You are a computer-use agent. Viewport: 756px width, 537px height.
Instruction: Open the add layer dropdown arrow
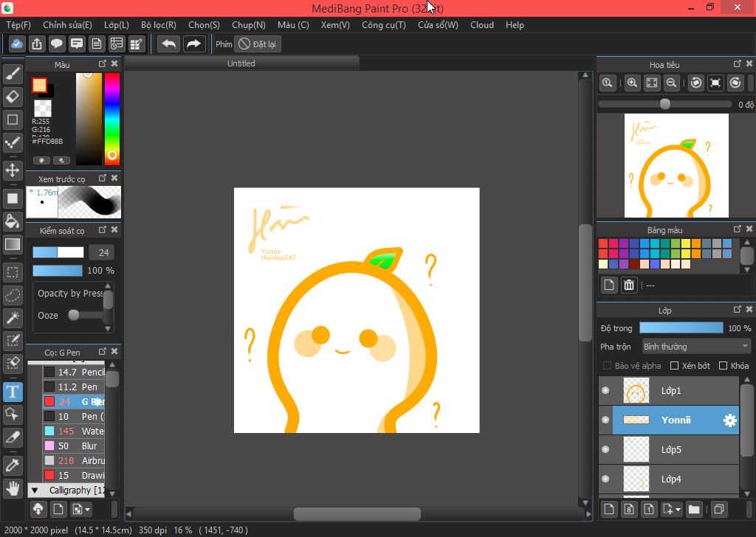678,509
